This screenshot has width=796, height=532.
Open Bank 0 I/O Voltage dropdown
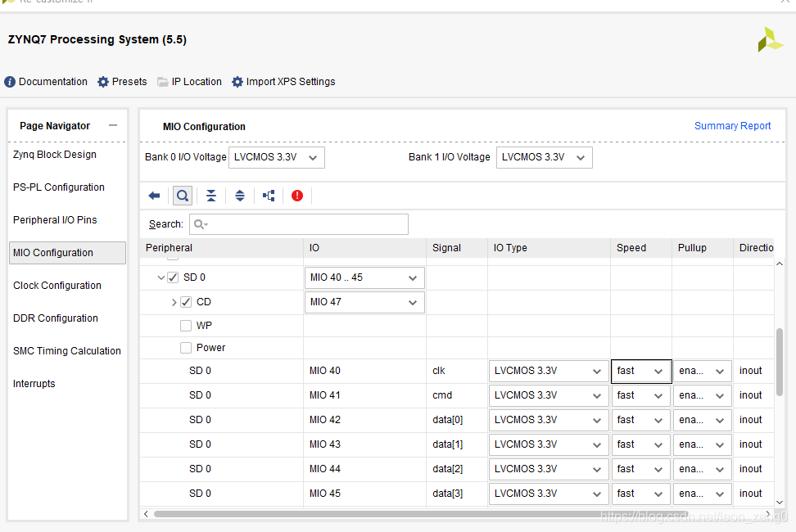276,157
